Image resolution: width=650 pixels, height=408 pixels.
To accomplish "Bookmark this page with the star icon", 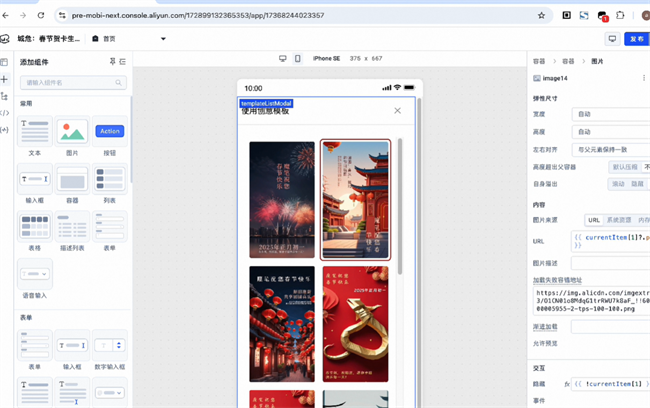I will coord(541,15).
